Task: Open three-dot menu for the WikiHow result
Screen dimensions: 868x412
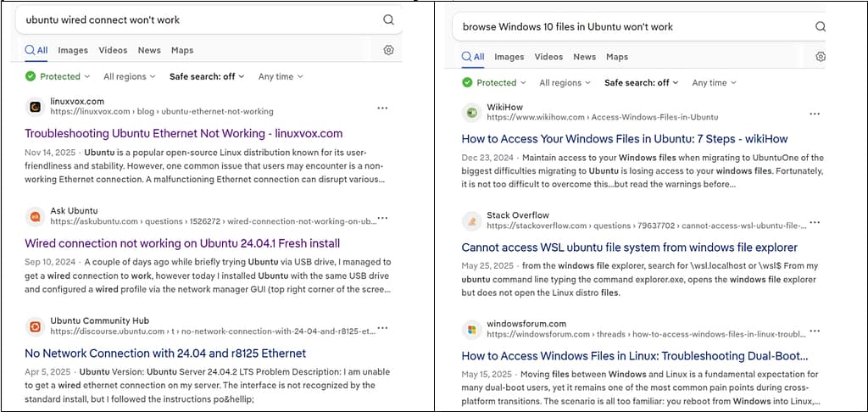Action: [x=815, y=114]
